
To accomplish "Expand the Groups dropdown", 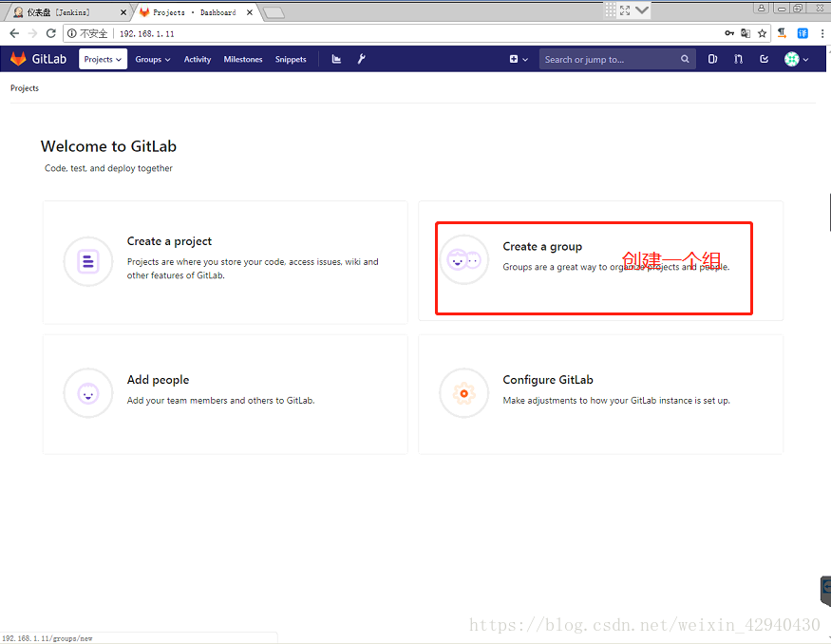I will click(153, 59).
